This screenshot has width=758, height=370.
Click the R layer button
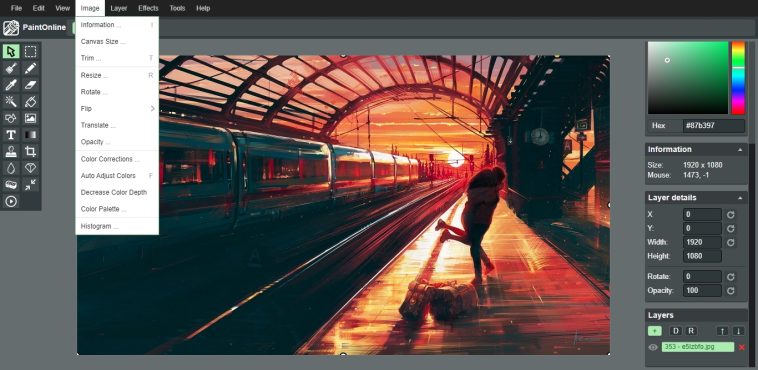[x=691, y=331]
